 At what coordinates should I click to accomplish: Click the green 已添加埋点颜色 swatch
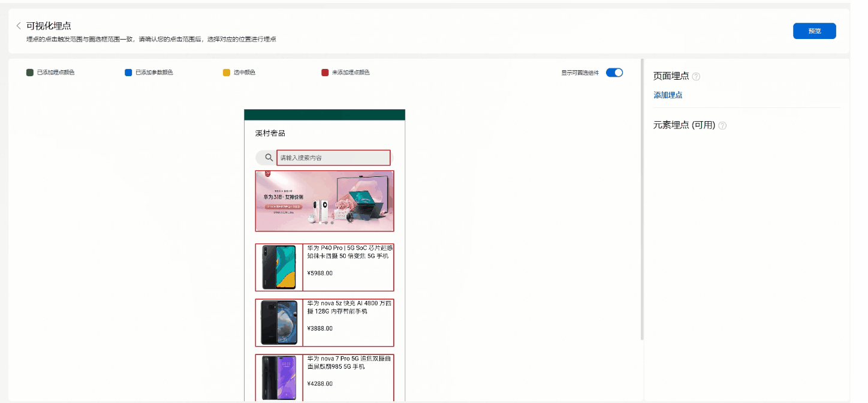click(x=30, y=73)
